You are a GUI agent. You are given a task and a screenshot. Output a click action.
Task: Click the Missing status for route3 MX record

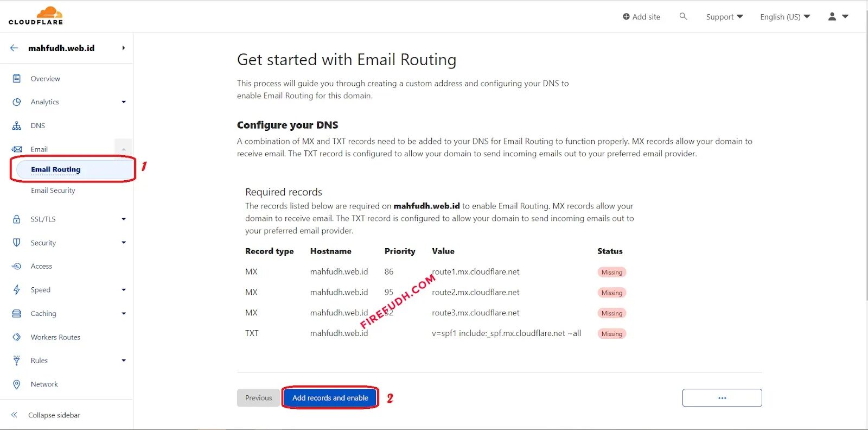pos(612,313)
